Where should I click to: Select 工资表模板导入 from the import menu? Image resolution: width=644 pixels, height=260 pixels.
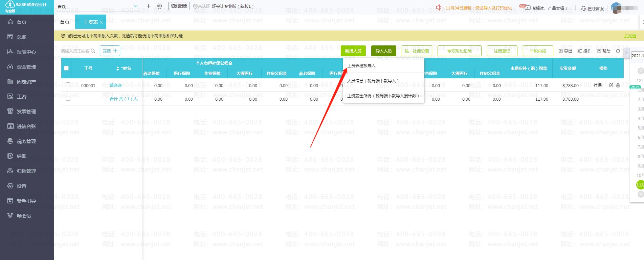point(361,66)
